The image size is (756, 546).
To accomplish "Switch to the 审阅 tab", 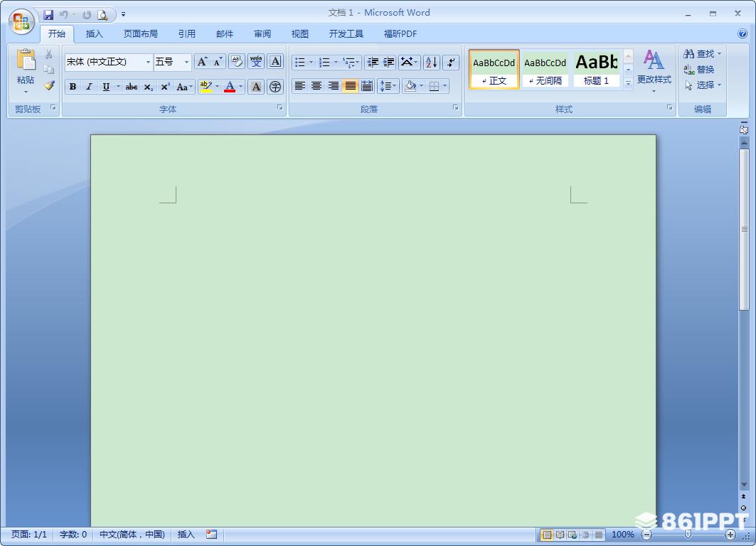I will (262, 33).
